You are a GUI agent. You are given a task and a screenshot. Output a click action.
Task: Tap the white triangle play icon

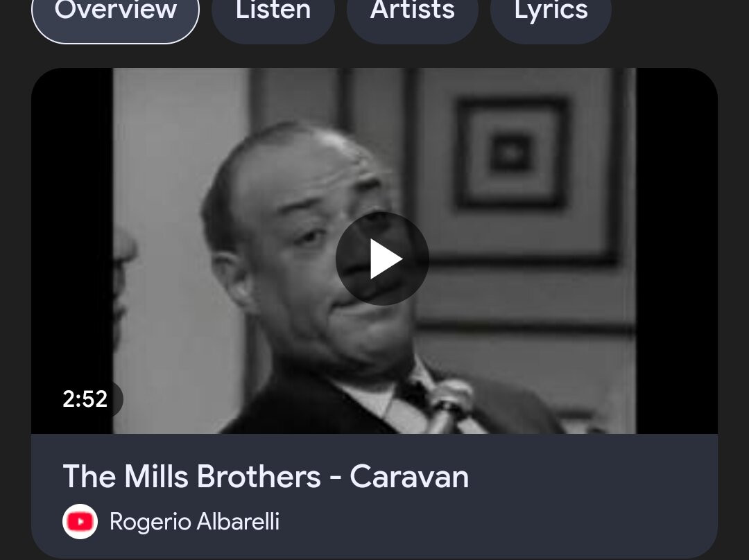pos(386,259)
